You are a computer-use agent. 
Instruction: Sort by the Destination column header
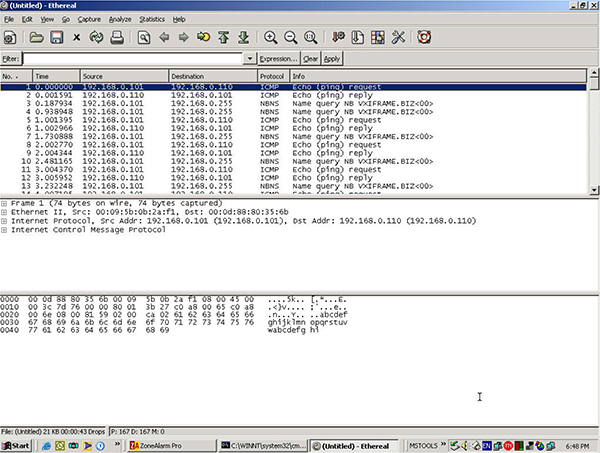click(213, 76)
